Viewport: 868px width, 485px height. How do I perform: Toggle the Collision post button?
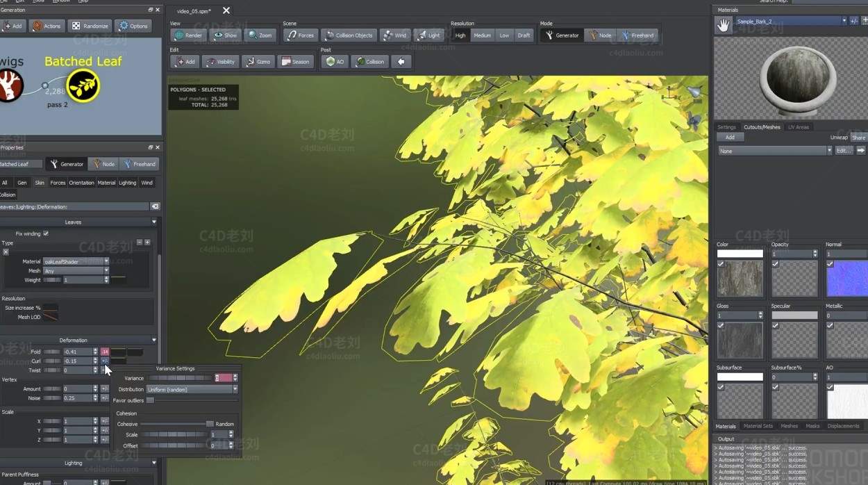click(370, 62)
